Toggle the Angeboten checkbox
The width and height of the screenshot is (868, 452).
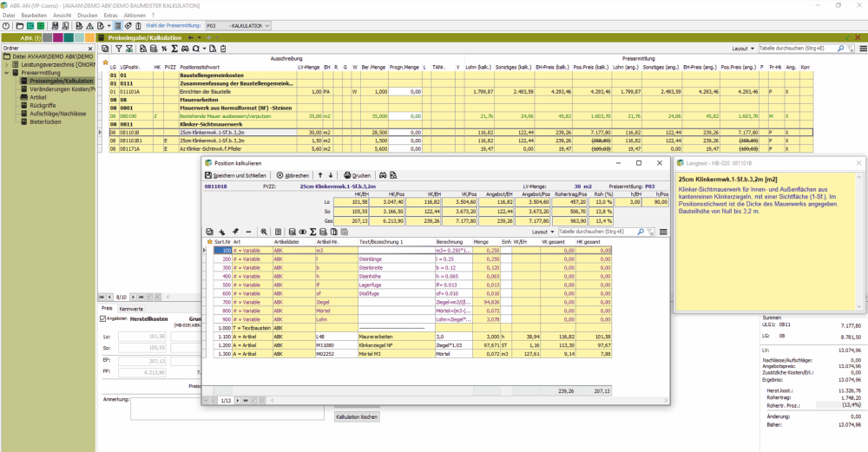coord(102,319)
